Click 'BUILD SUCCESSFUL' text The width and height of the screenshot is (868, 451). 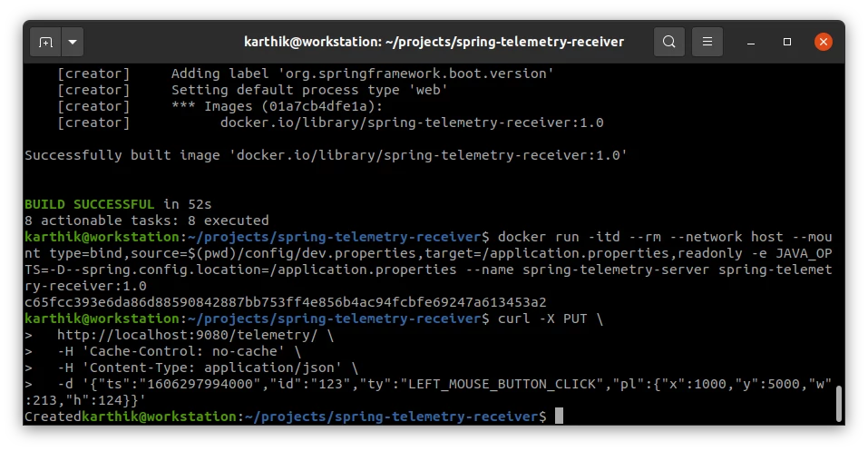[90, 204]
